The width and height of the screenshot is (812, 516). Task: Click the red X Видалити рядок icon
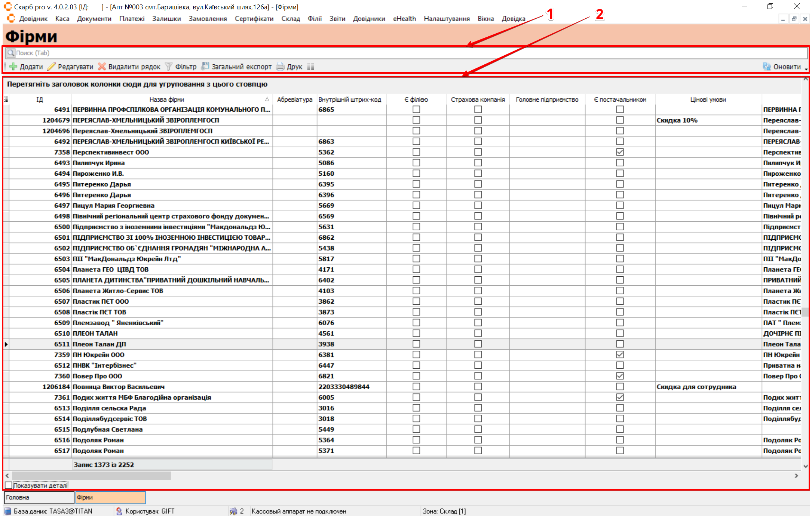pyautogui.click(x=102, y=67)
